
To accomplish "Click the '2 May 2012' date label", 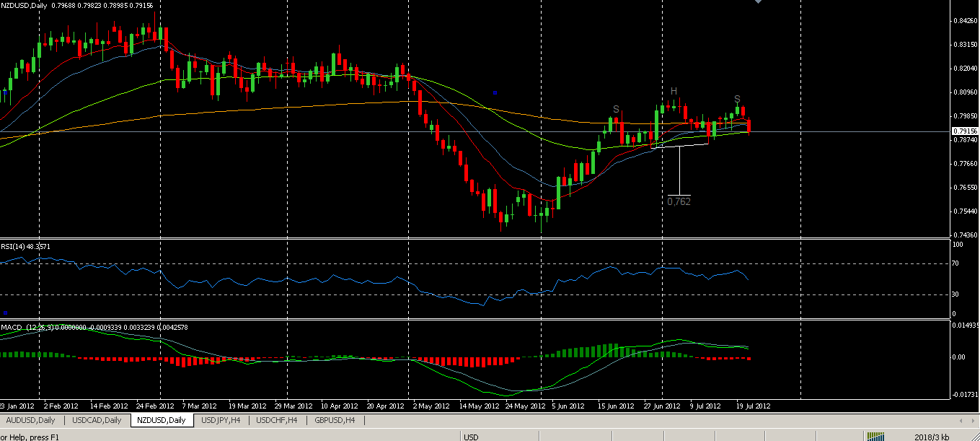I will [433, 406].
